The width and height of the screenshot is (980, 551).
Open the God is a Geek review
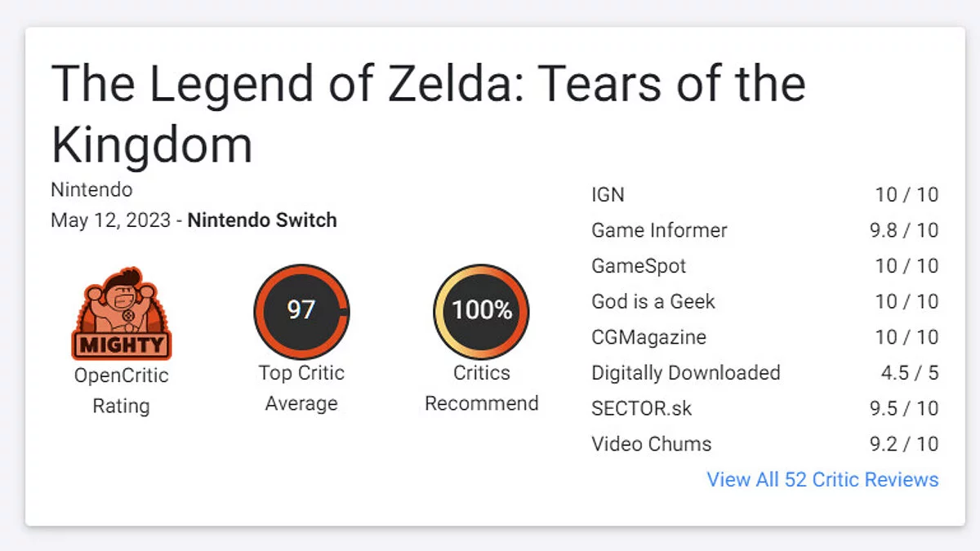click(653, 301)
